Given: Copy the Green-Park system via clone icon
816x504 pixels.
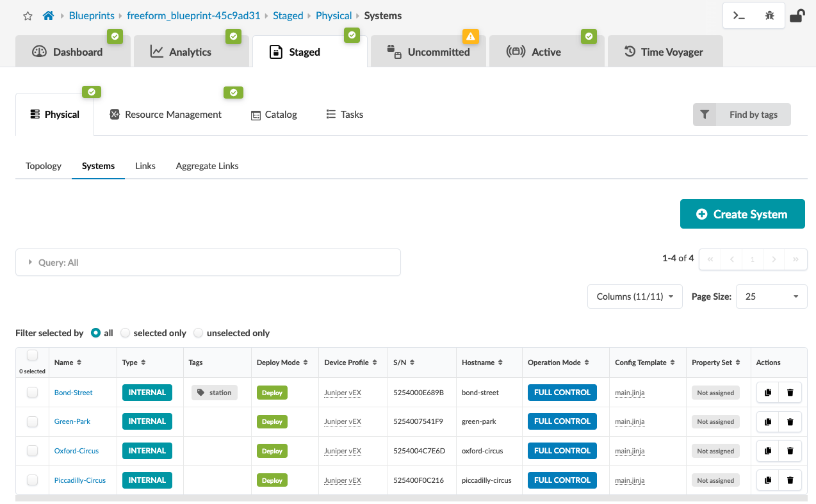Looking at the screenshot, I should point(767,422).
